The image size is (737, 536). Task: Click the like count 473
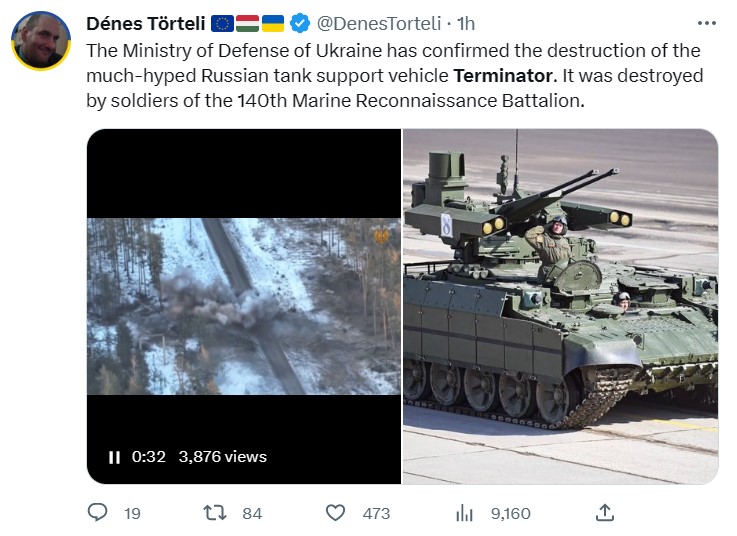click(376, 514)
